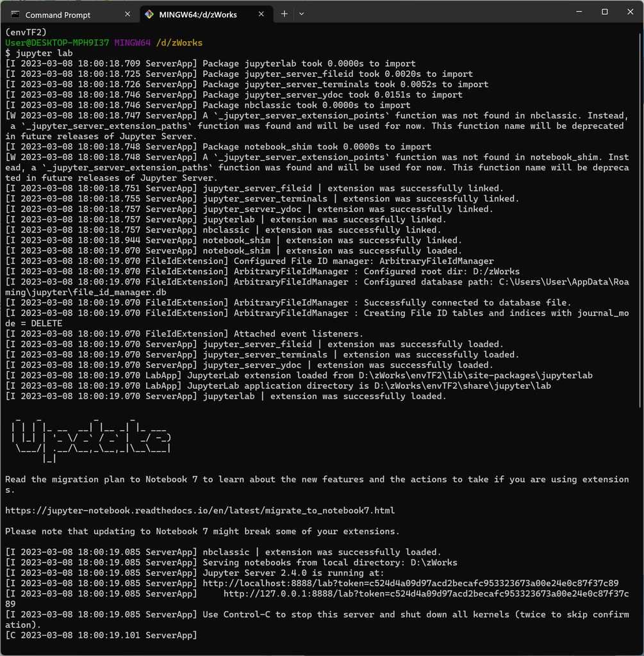
Task: Open the 127.0.0.1:8888 lab token URL
Action: pos(426,594)
